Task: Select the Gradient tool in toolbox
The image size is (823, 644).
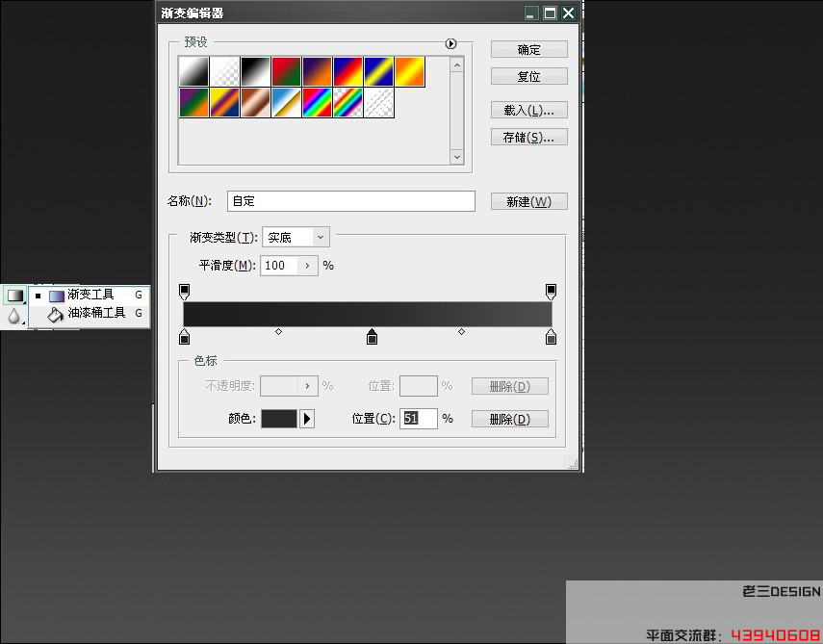Action: (14, 296)
